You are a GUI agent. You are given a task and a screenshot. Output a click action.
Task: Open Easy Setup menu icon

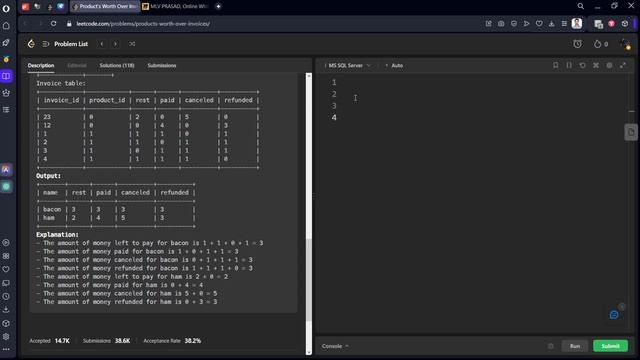coord(564,24)
